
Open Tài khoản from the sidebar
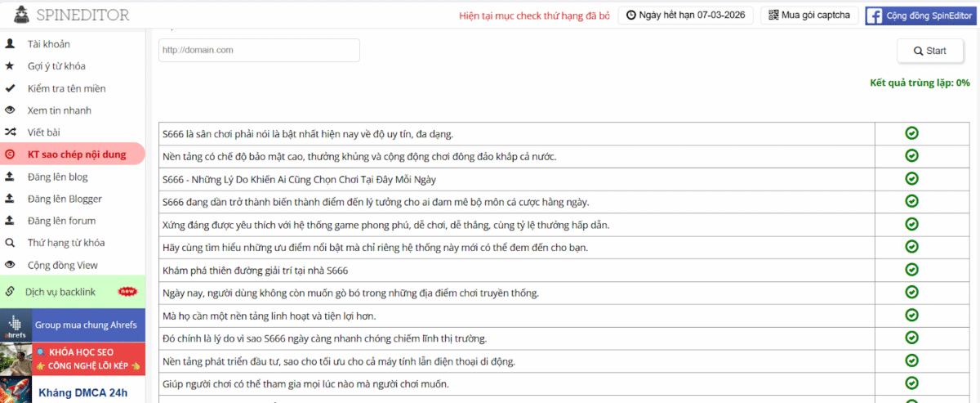click(48, 44)
